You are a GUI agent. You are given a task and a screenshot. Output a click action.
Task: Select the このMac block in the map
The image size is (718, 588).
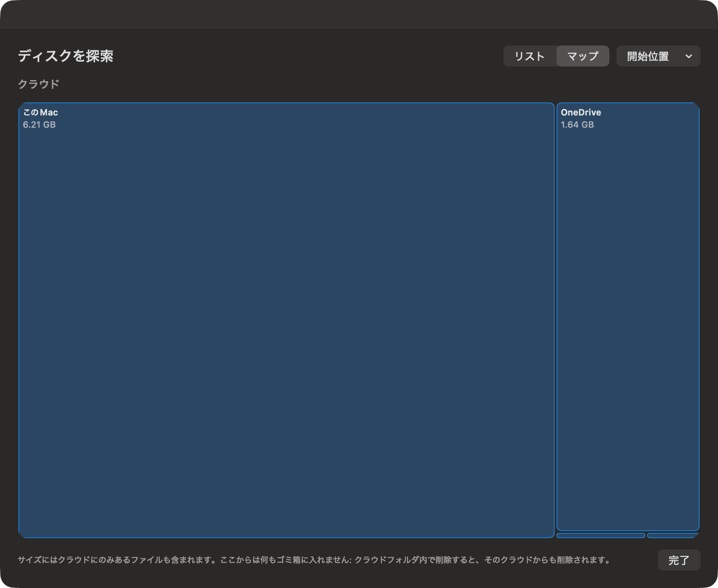click(286, 320)
